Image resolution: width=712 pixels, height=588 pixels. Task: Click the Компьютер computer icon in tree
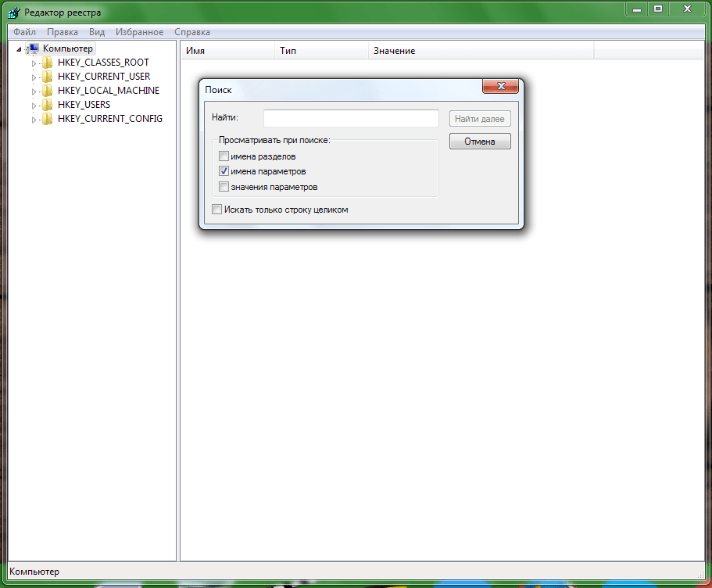pos(34,48)
